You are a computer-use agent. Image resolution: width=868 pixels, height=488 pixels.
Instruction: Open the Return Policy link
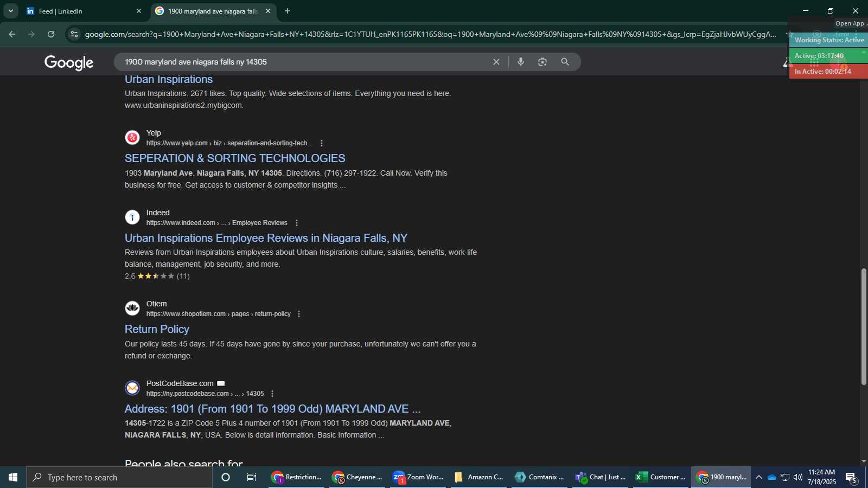point(157,329)
